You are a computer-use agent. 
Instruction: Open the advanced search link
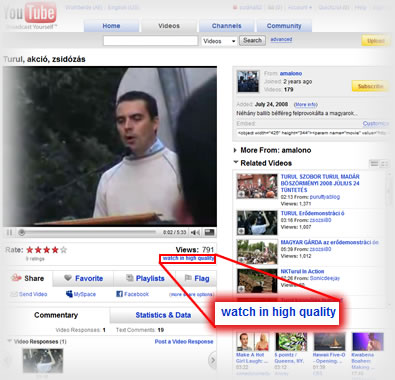281,39
